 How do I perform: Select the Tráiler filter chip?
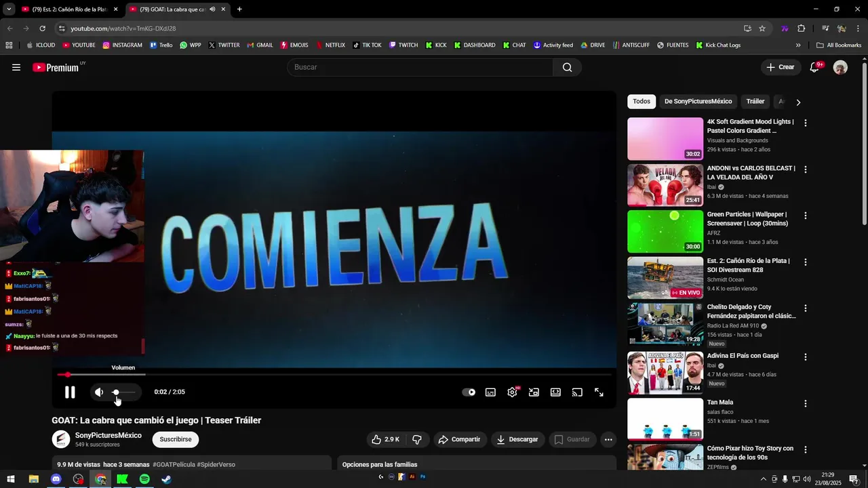755,102
